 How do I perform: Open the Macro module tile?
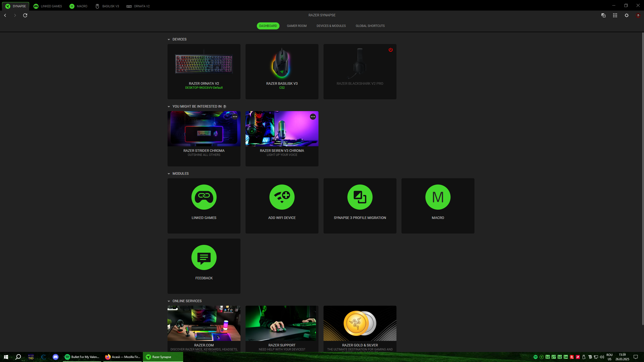438,206
